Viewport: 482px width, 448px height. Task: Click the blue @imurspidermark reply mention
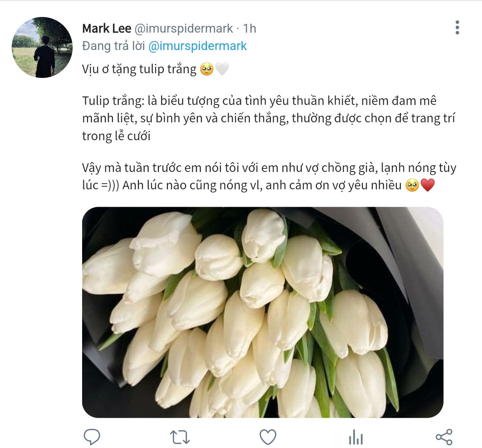click(197, 46)
